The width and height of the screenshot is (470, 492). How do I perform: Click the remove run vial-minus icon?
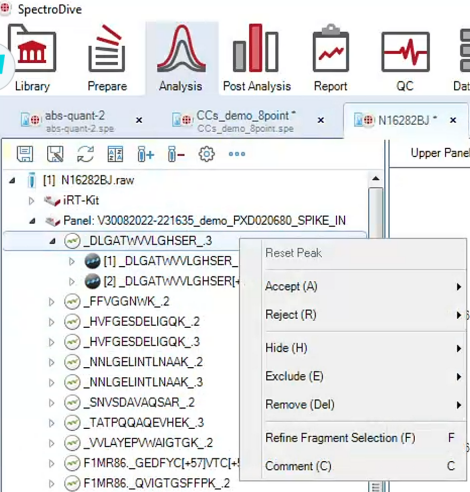pos(176,154)
